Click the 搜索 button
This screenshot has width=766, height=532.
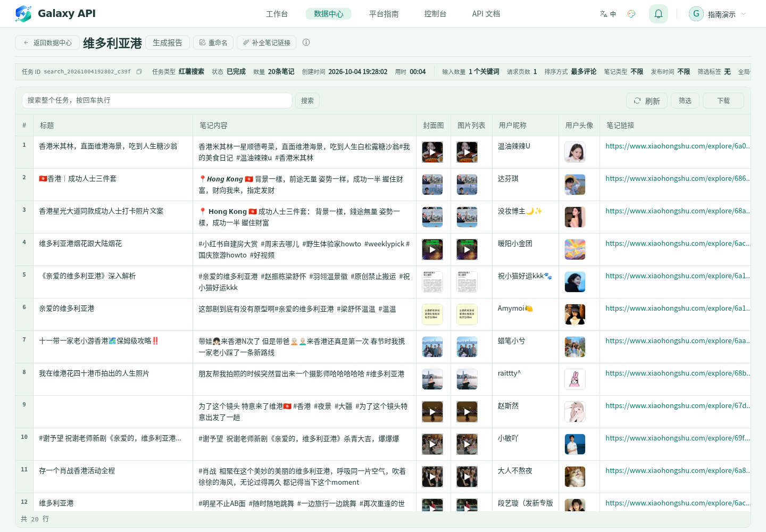pos(307,101)
